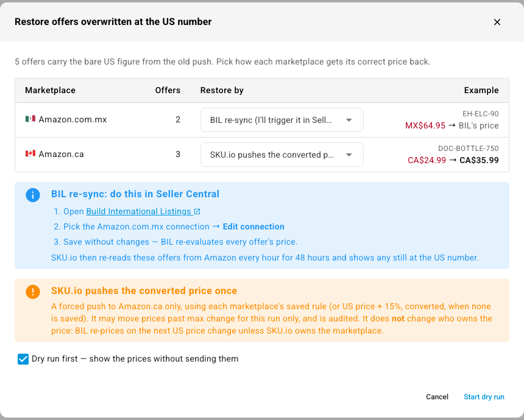Close the restore offers dialog
Viewport: 524px width, 420px height.
(497, 22)
